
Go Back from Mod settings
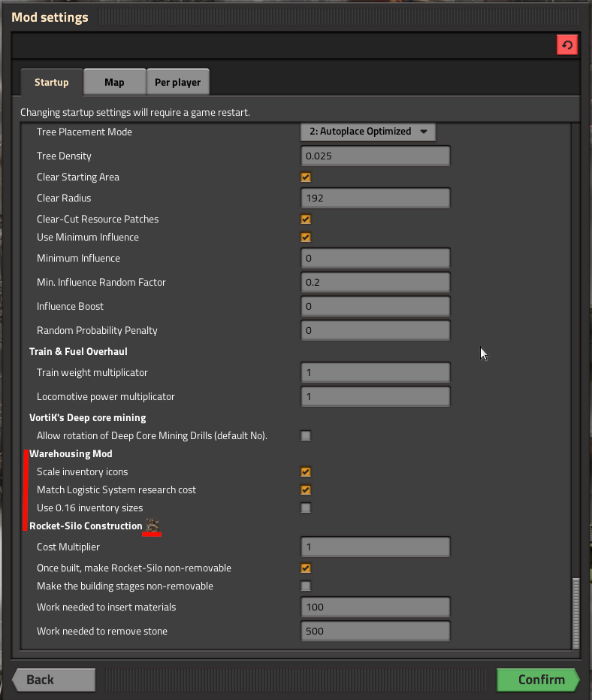(x=53, y=680)
